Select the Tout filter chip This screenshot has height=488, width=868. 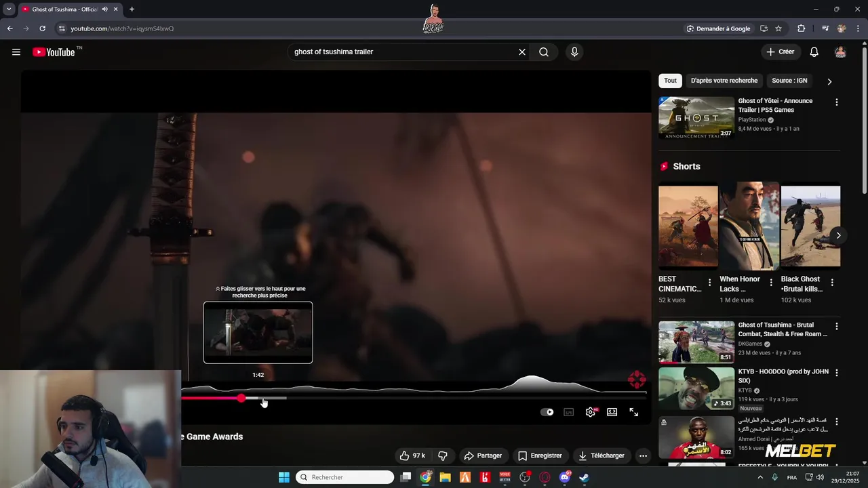coord(670,81)
